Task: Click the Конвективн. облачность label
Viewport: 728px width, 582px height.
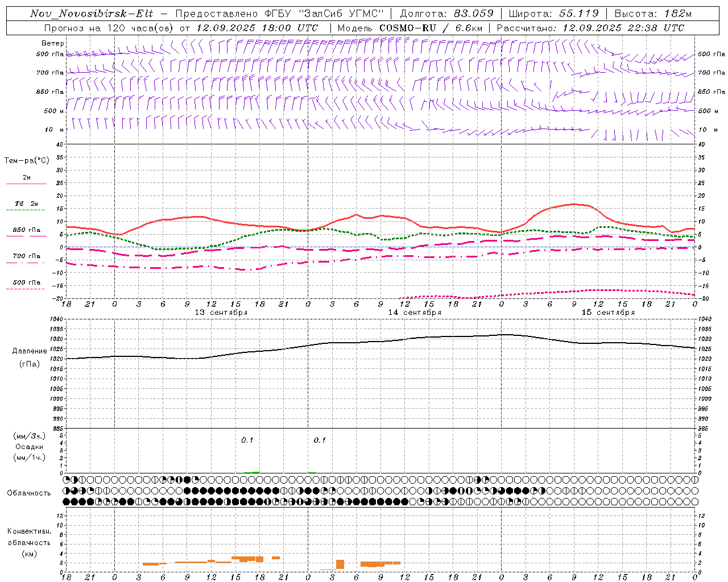Action: point(29,537)
